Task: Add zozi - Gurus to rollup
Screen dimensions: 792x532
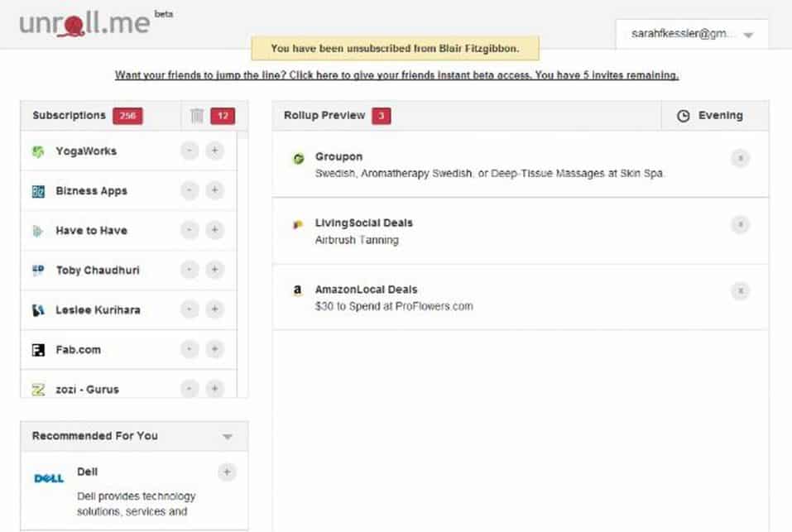Action: [x=214, y=389]
